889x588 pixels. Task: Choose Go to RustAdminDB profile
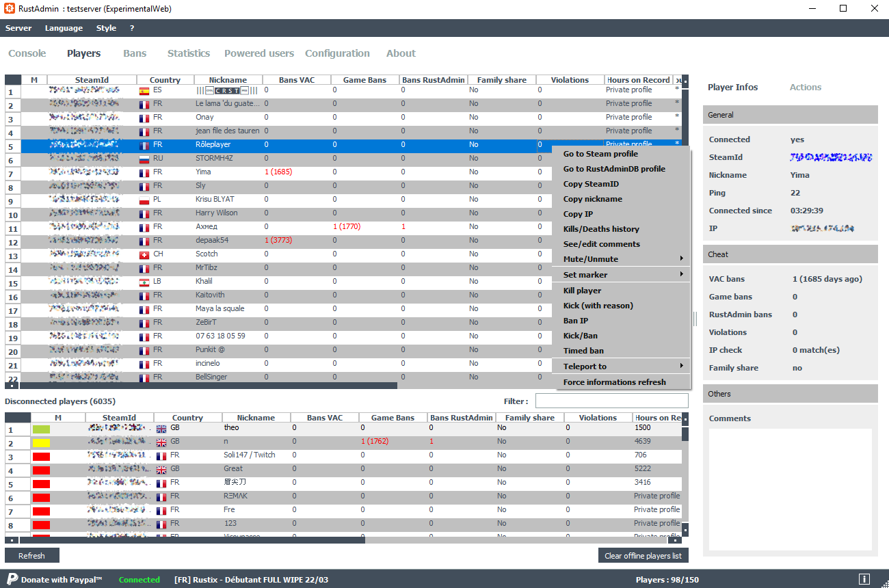(622, 169)
